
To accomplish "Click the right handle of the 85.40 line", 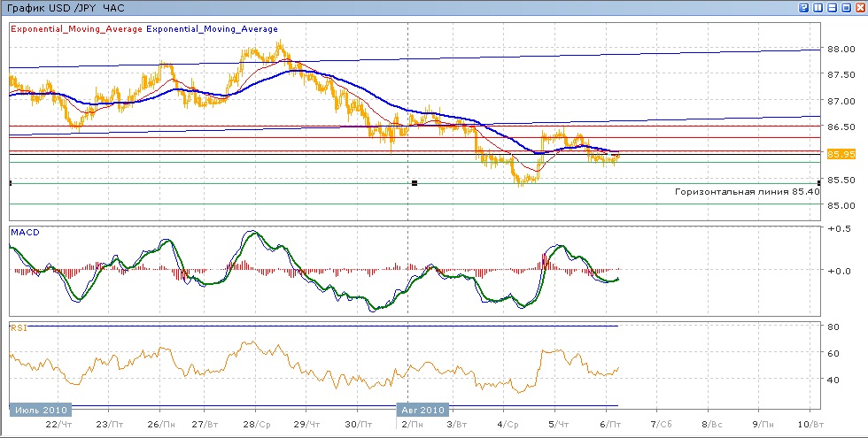I will (x=818, y=182).
